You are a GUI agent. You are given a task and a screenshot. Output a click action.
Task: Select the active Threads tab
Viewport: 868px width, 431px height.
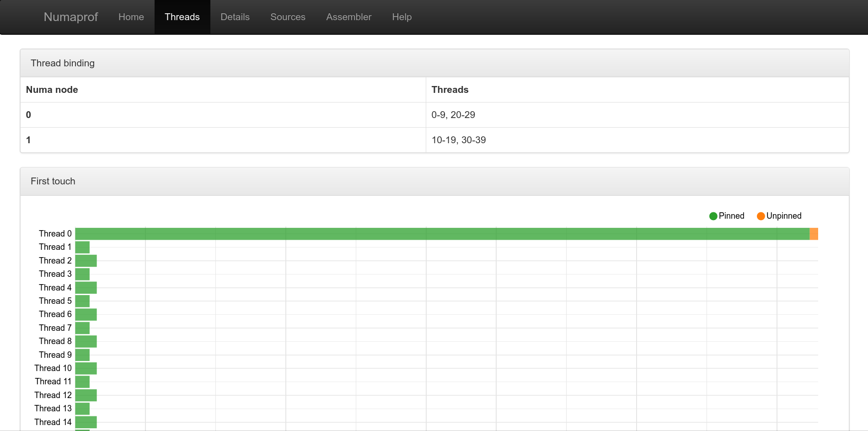(182, 17)
